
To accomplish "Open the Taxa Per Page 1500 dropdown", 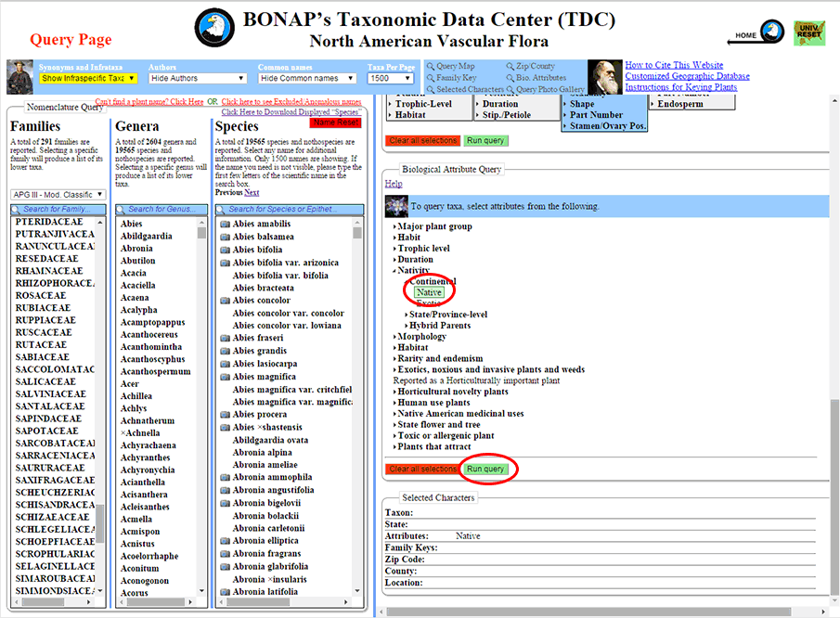I will 390,78.
